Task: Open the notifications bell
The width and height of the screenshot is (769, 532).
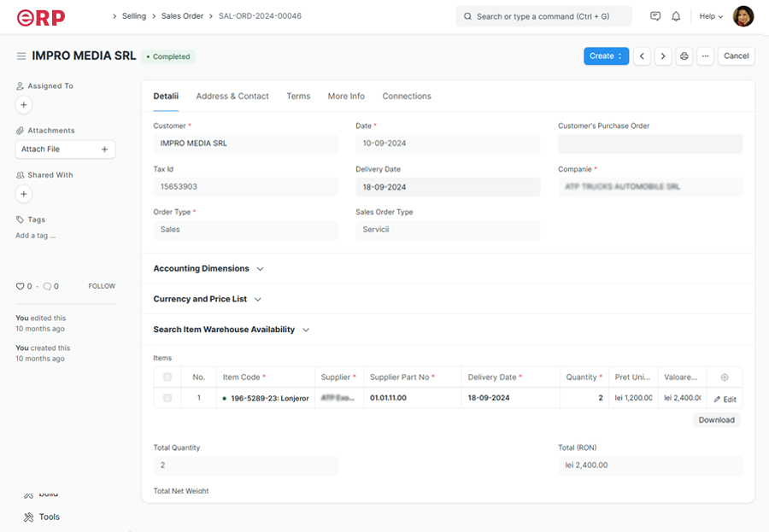Action: 676,16
